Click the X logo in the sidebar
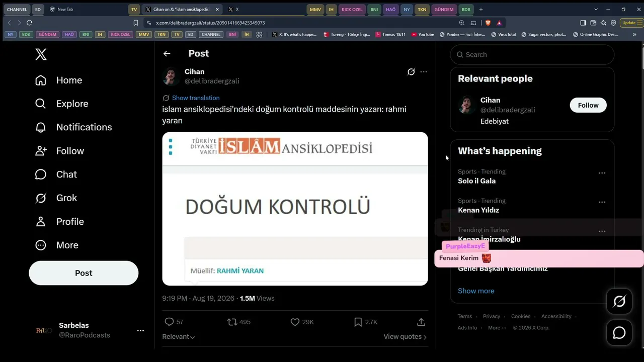 click(41, 54)
